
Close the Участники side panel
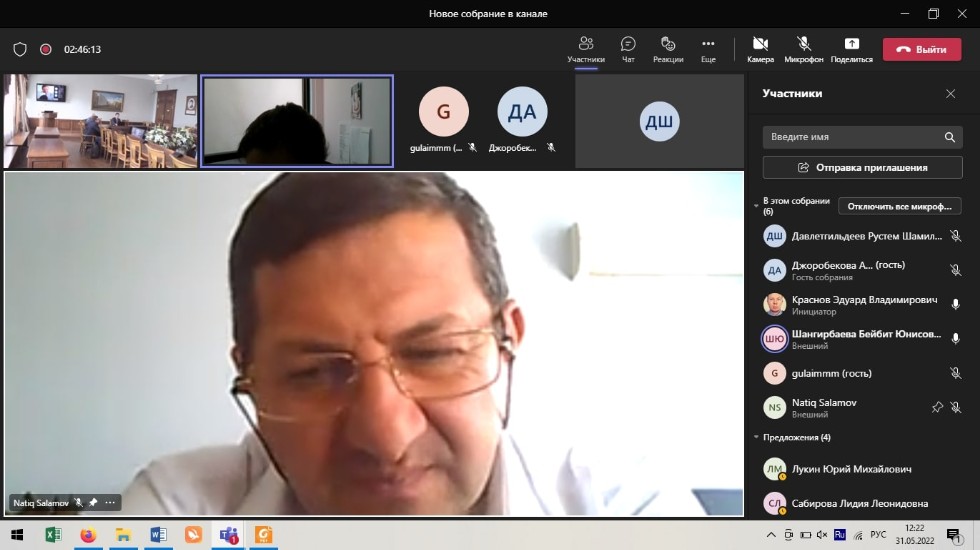coord(950,93)
